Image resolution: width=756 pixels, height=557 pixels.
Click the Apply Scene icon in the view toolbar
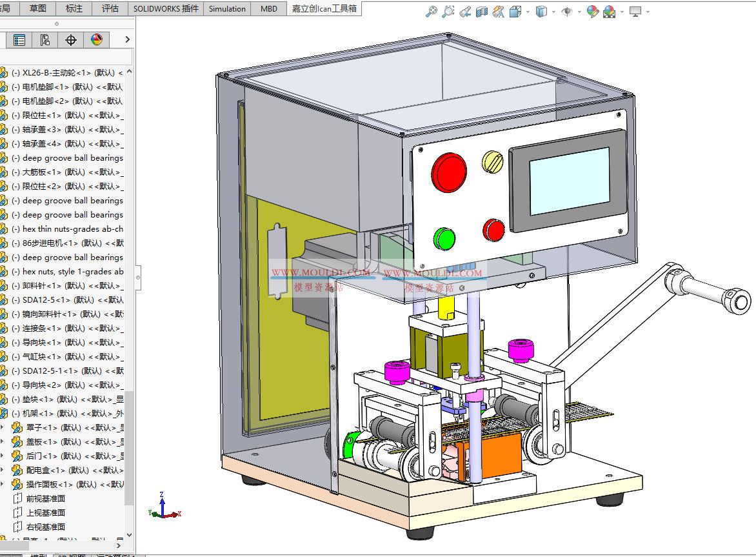point(609,11)
